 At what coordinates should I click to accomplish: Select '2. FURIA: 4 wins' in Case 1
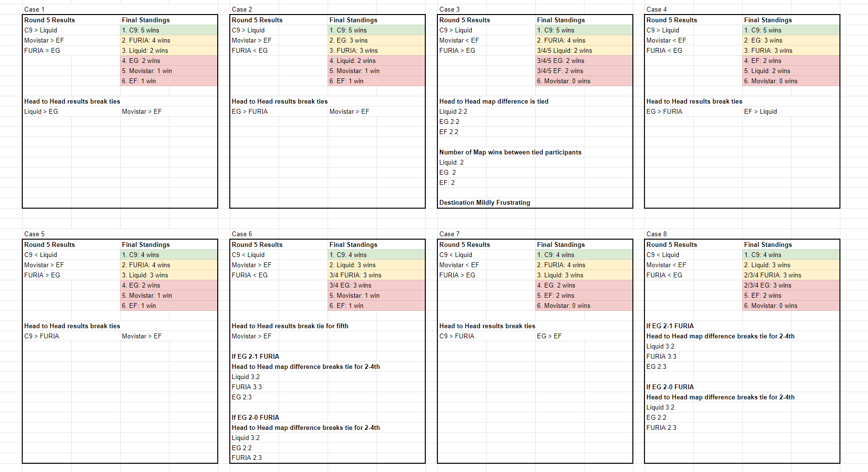point(168,40)
